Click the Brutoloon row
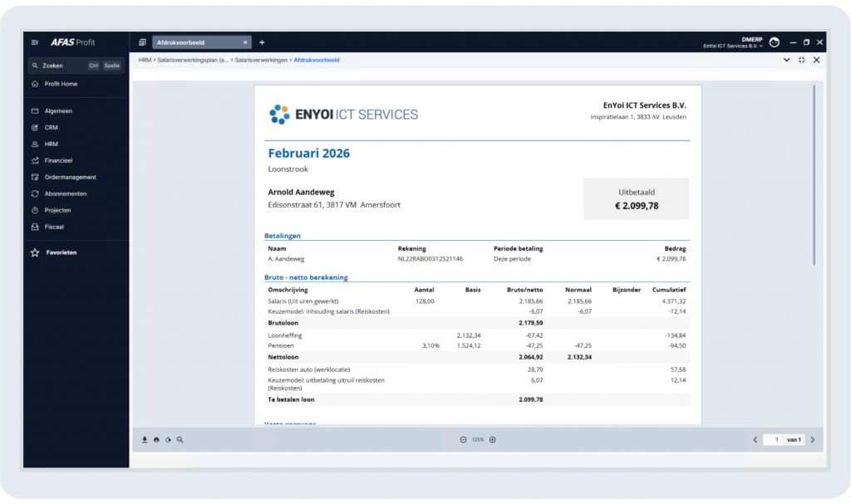This screenshot has height=504, width=851. pyautogui.click(x=477, y=323)
